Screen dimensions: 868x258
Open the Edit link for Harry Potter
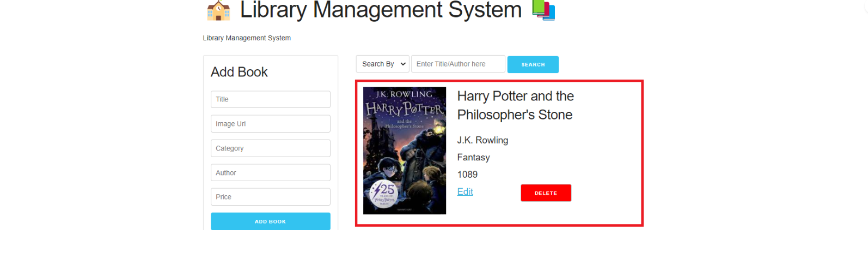click(x=465, y=192)
